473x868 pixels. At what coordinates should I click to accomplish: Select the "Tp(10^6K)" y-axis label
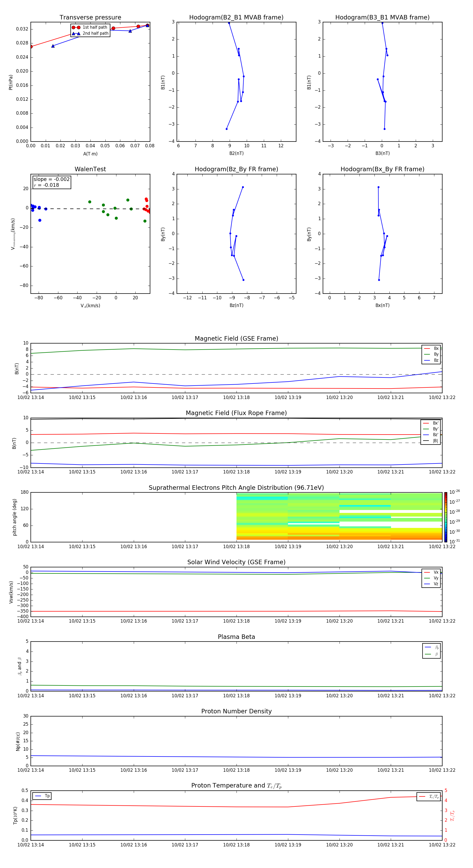tap(15, 815)
